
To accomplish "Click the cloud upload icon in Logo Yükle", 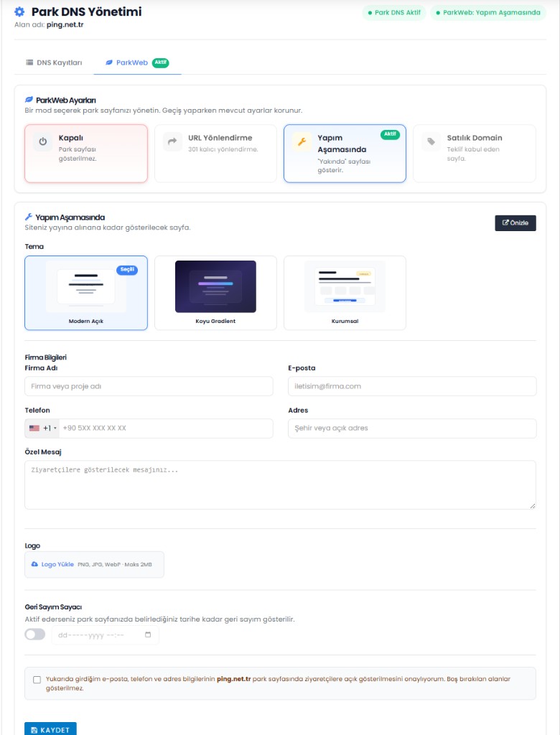I will coord(34,564).
